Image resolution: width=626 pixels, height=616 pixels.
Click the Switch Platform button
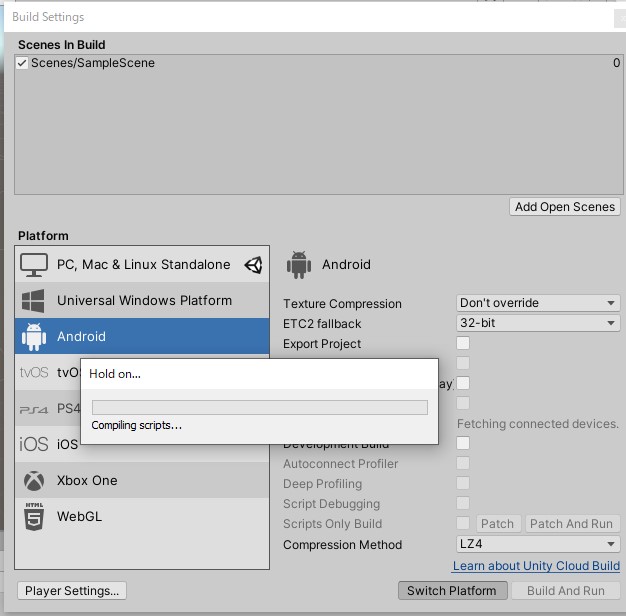tap(453, 590)
